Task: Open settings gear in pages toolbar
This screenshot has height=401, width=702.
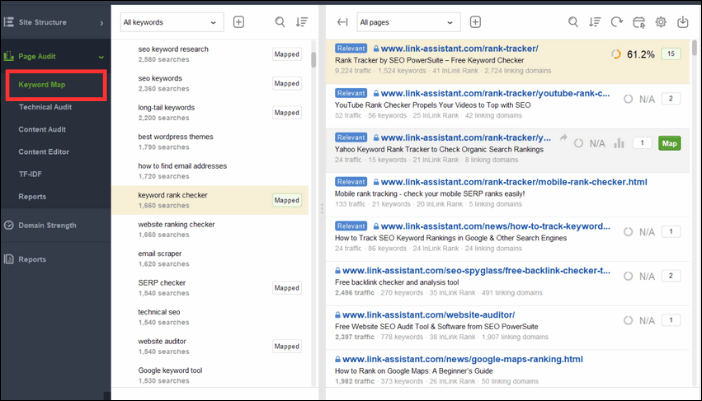Action: point(661,22)
